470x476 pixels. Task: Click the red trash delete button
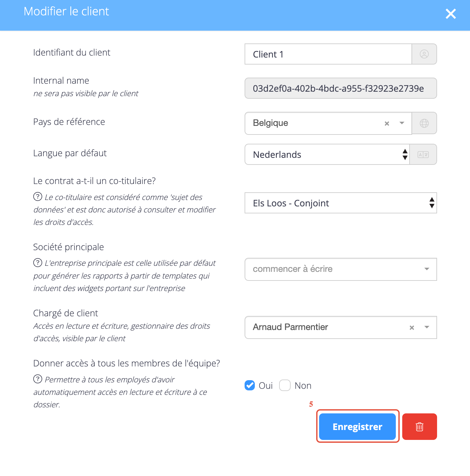[x=419, y=426]
